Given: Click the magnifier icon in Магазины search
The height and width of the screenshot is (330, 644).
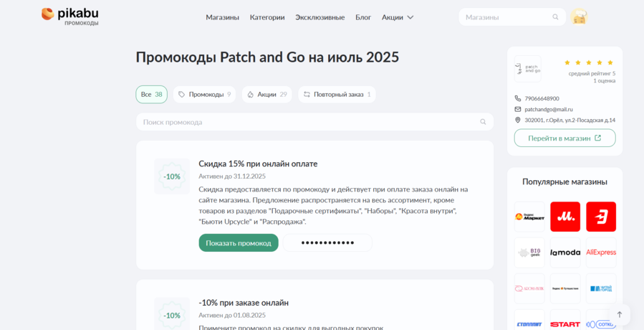Looking at the screenshot, I should point(555,17).
